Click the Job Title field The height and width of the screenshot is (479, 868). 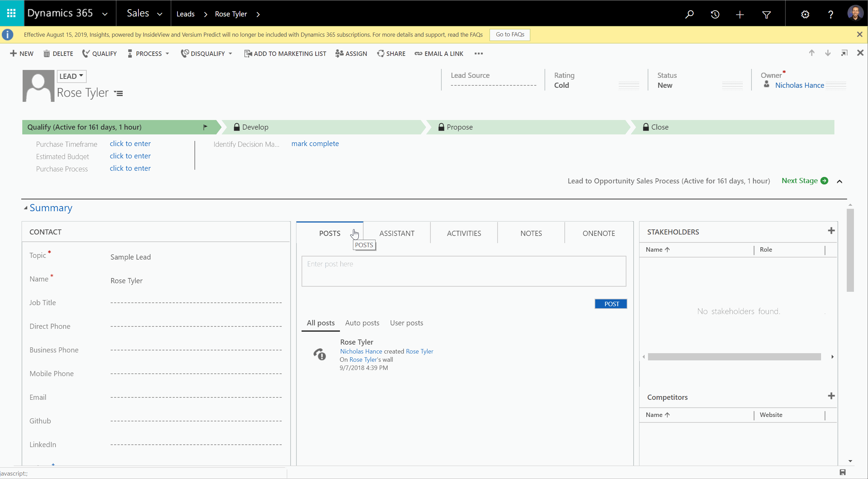point(196,303)
